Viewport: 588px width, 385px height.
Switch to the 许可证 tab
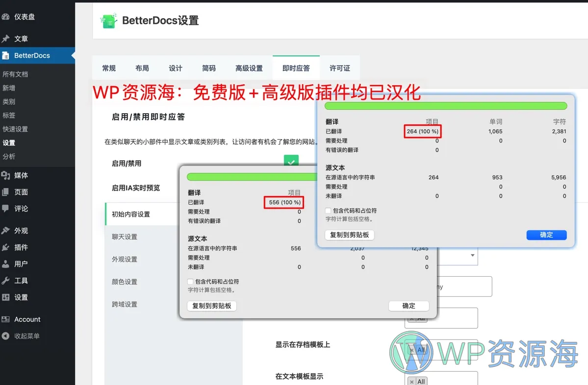340,68
